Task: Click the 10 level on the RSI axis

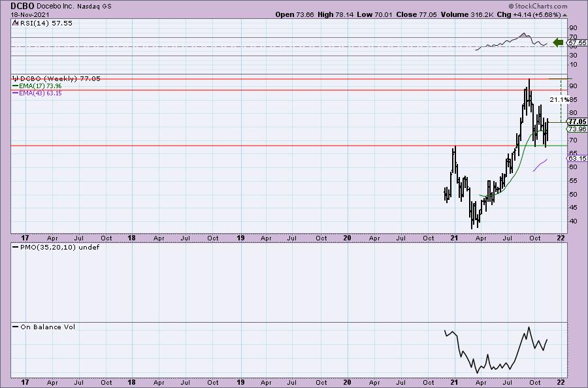Action: point(574,65)
